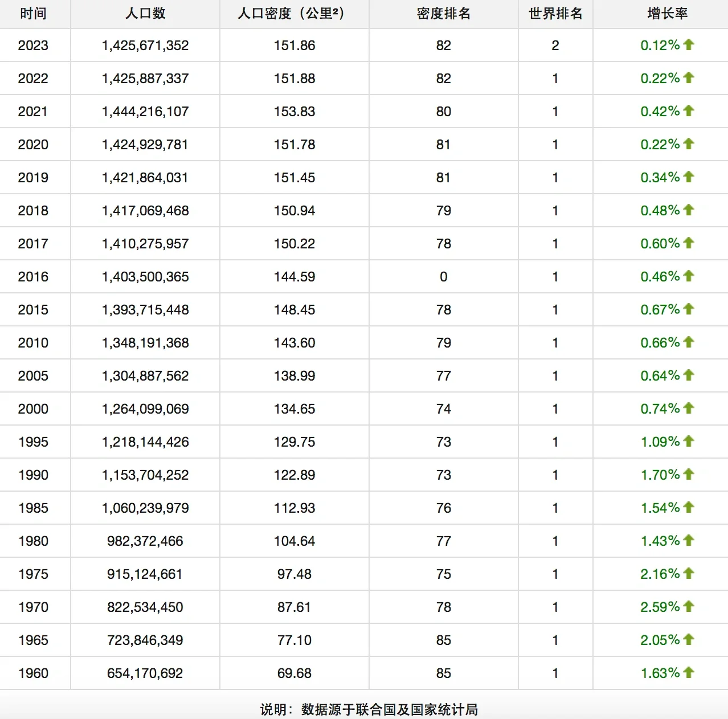Screen dimensions: 728x719
Task: Click the population value 1,444,216,107
Action: pos(144,111)
